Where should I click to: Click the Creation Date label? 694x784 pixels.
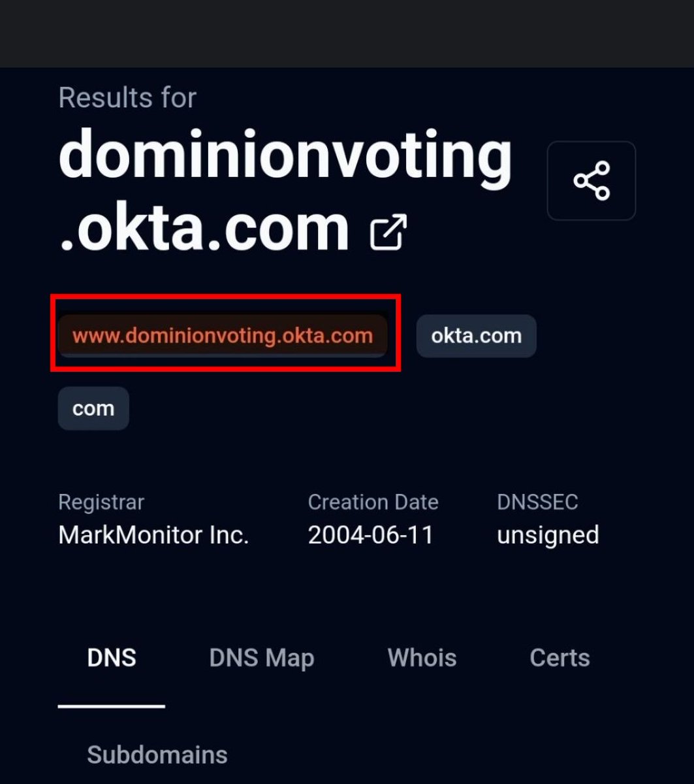coord(373,502)
